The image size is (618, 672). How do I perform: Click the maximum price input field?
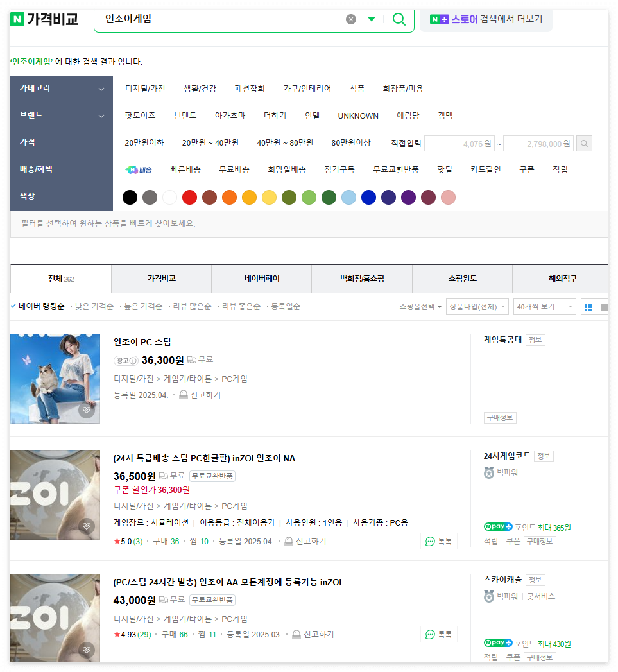538,144
